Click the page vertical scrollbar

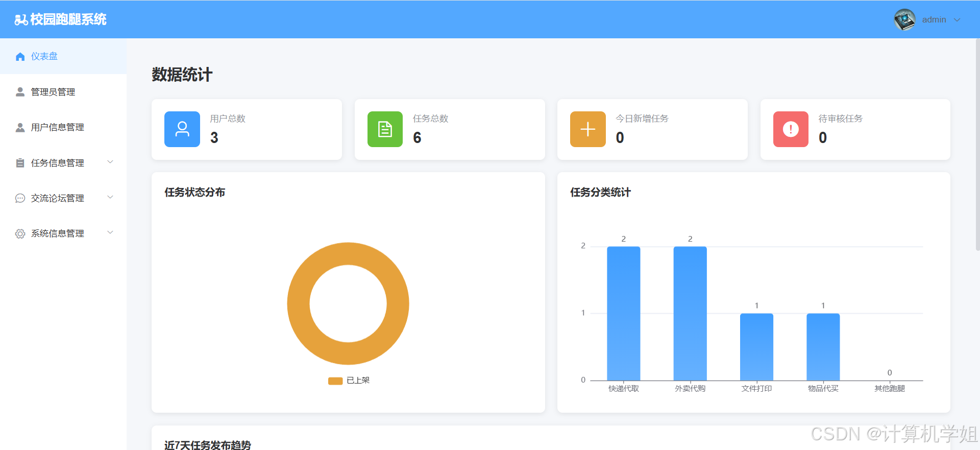click(x=977, y=145)
